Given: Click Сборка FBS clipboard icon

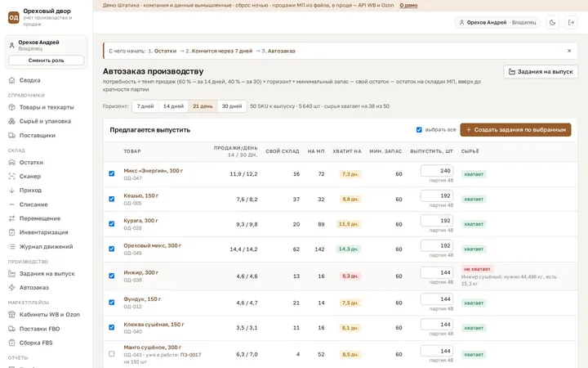Looking at the screenshot, I should click(12, 343).
